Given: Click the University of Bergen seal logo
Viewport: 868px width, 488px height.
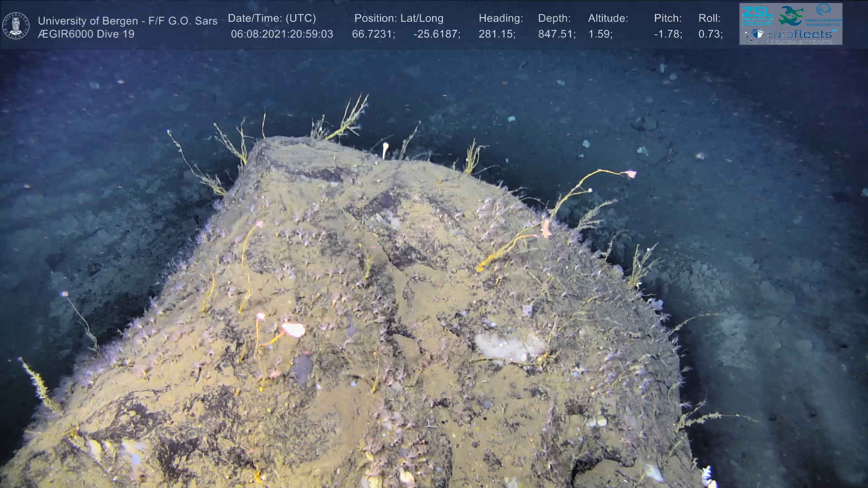Looking at the screenshot, I should [16, 26].
